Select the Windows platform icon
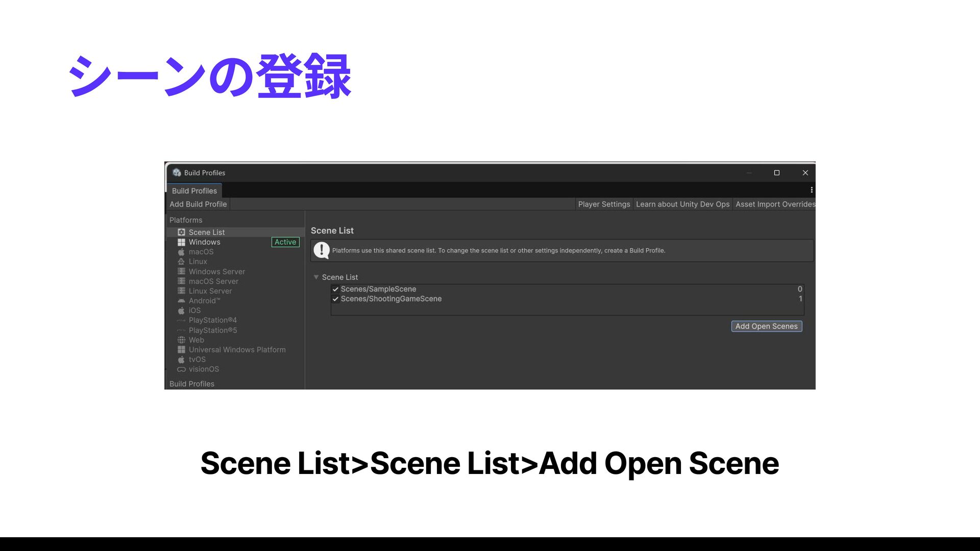 tap(181, 242)
